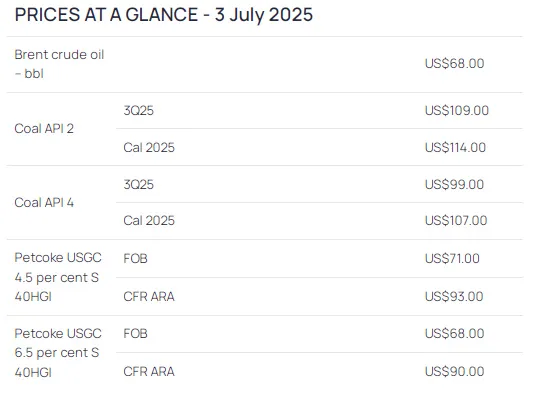The image size is (534, 395).
Task: Click the Coal API 2 3Q25 period cell
Action: tap(139, 111)
